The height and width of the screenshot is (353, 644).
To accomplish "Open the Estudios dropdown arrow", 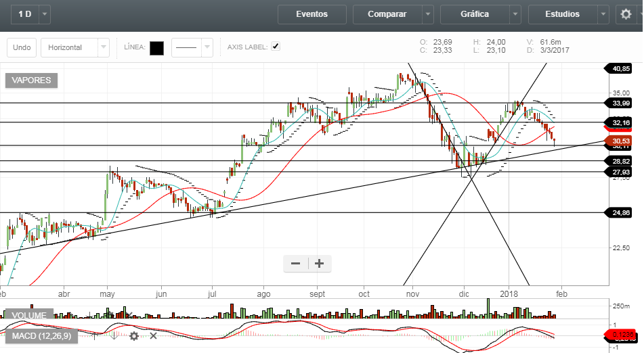I will click(x=603, y=14).
